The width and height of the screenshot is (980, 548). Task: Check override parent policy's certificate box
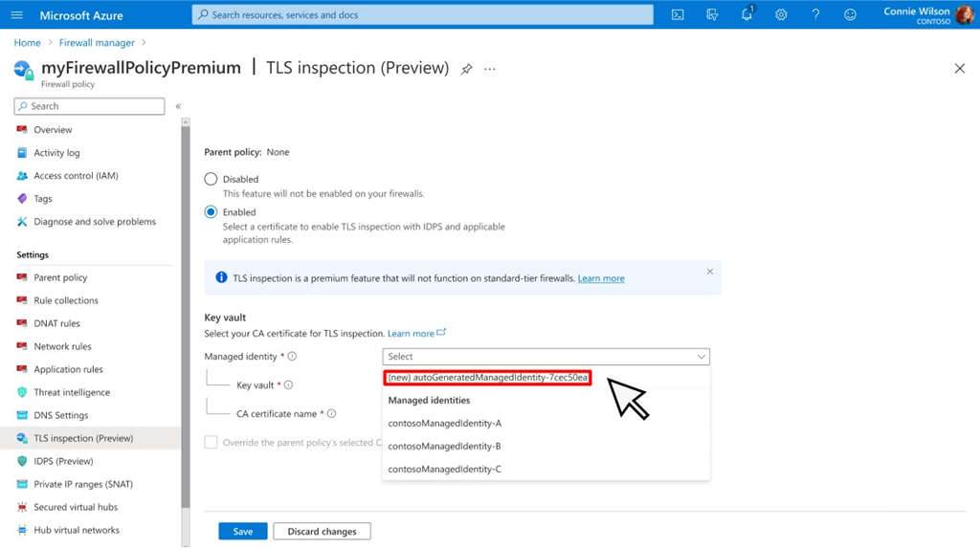click(x=212, y=443)
